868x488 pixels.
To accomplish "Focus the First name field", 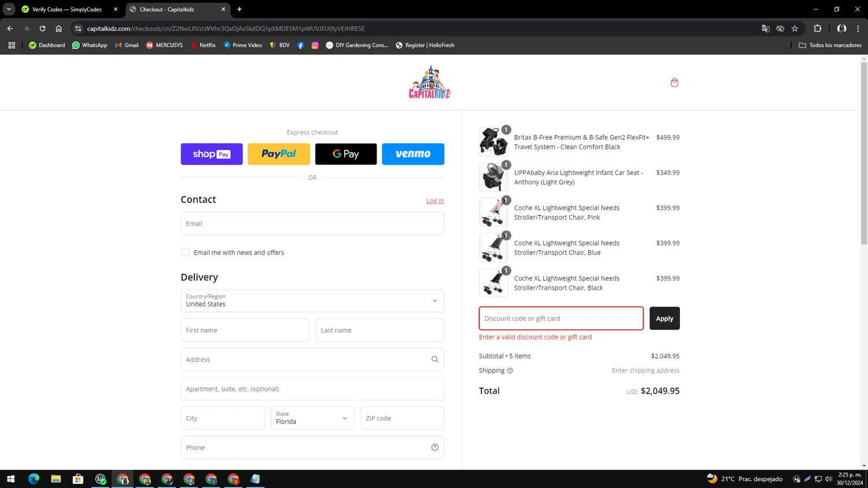I will pyautogui.click(x=245, y=330).
